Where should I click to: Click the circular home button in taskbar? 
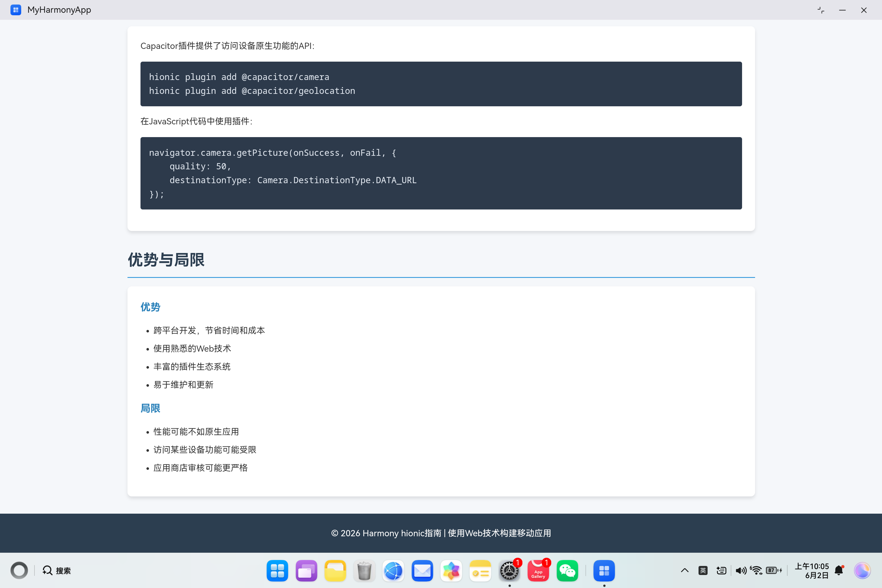[19, 570]
